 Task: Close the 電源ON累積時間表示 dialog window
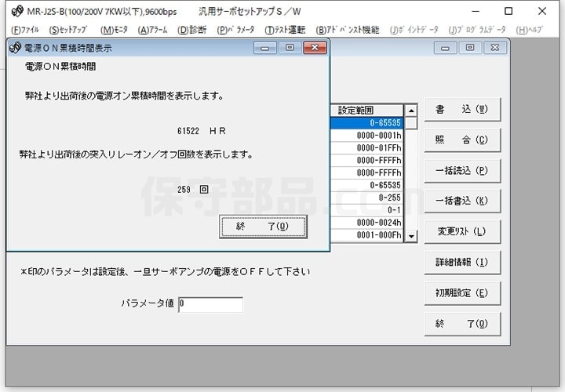pyautogui.click(x=315, y=48)
